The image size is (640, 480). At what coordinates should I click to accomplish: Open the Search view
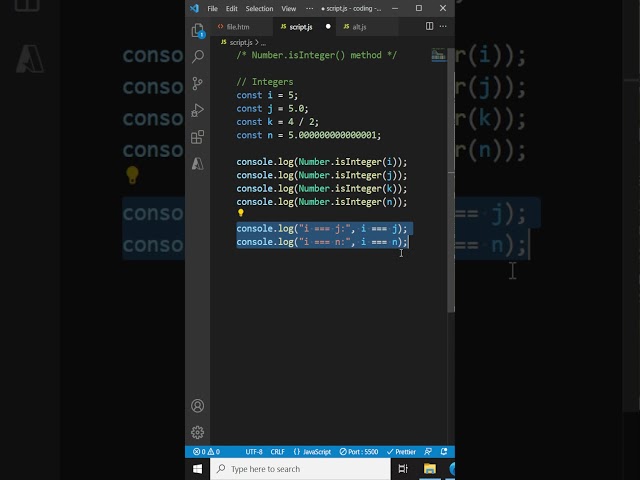click(x=198, y=56)
